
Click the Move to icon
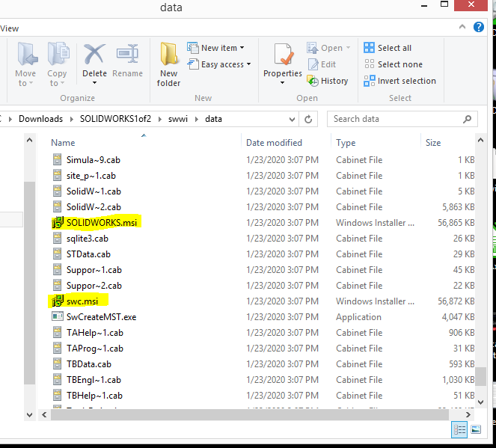coord(27,54)
